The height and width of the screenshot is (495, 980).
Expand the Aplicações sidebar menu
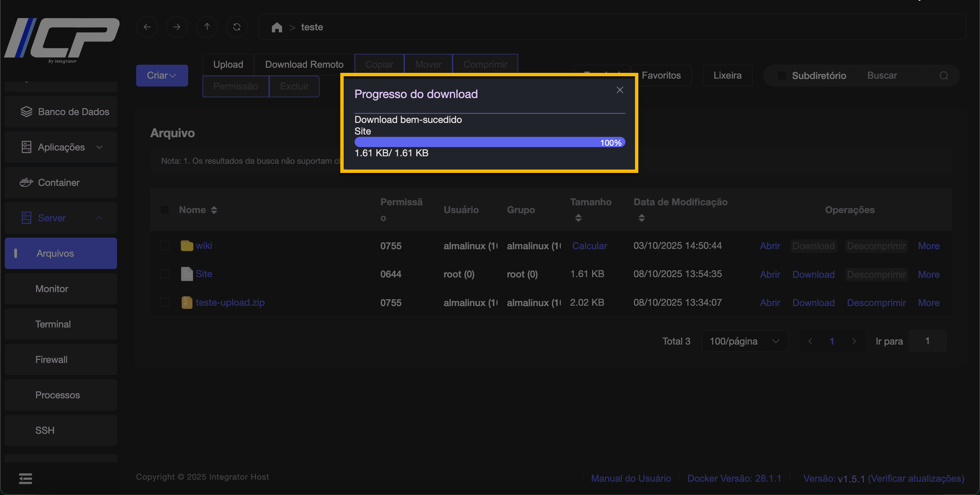61,147
